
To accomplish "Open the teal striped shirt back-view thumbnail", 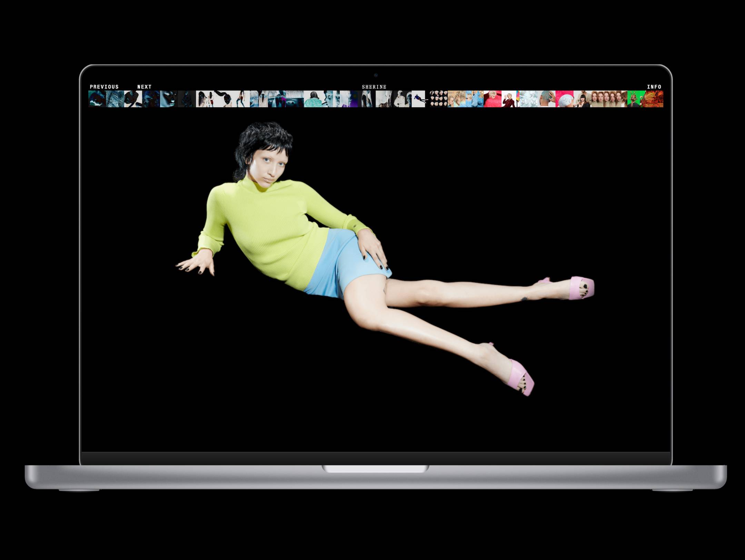I will tap(313, 99).
